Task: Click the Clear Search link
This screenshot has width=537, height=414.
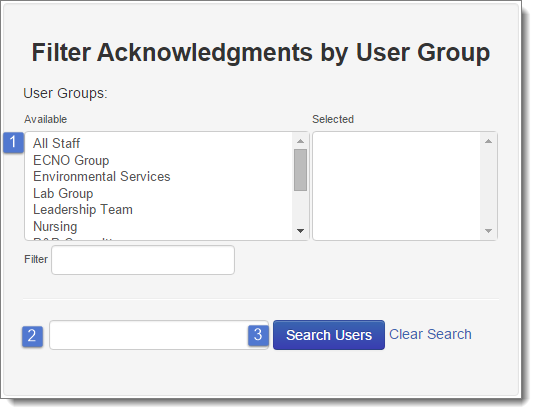Action: tap(430, 334)
